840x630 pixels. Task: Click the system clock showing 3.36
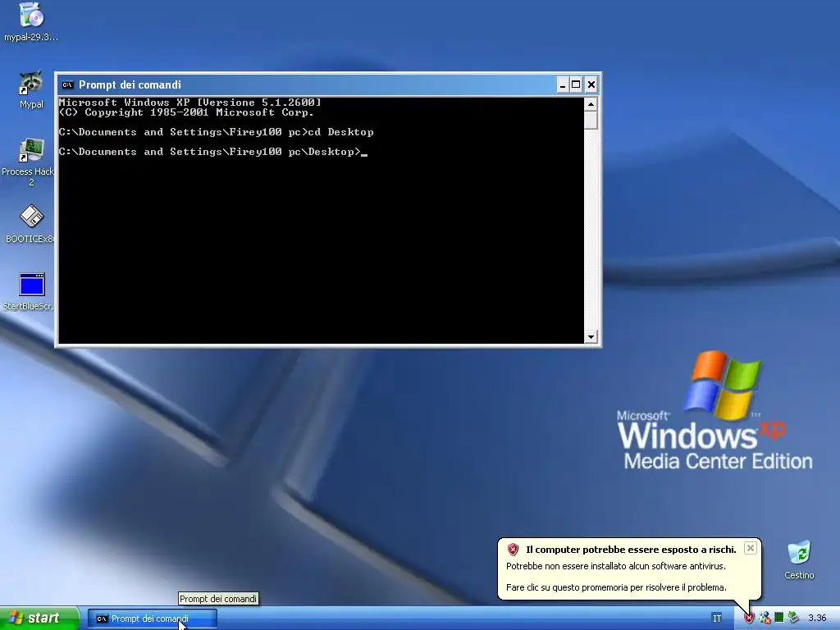[817, 619]
